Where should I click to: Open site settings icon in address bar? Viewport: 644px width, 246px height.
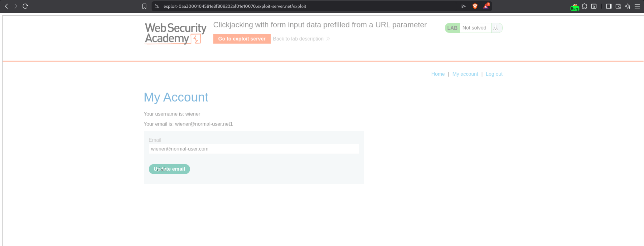(157, 6)
